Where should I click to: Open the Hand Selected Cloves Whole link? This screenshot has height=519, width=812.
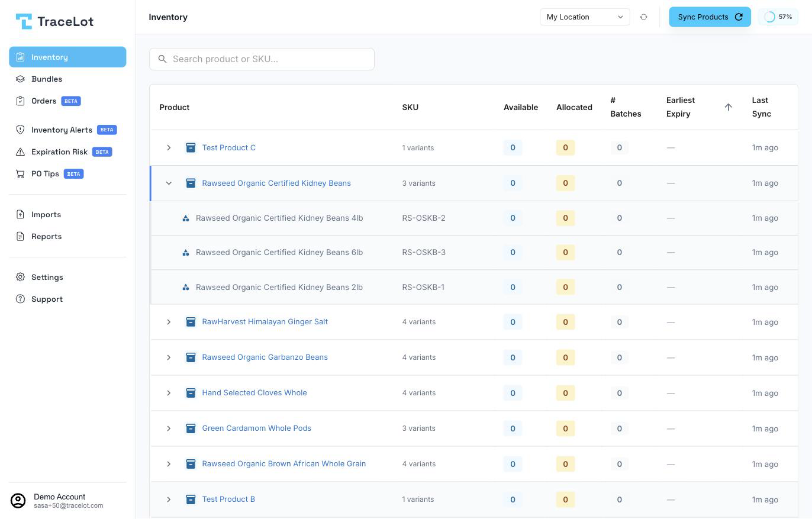pyautogui.click(x=254, y=392)
